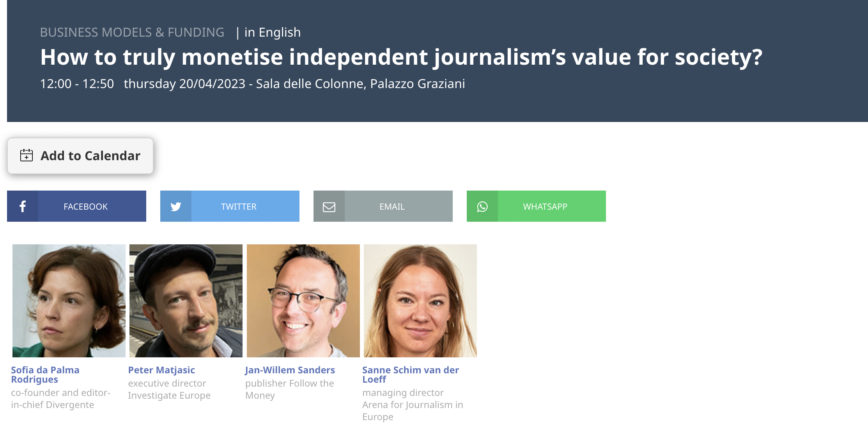
Task: Open Sanne Schim van der Loeff link
Action: click(411, 374)
